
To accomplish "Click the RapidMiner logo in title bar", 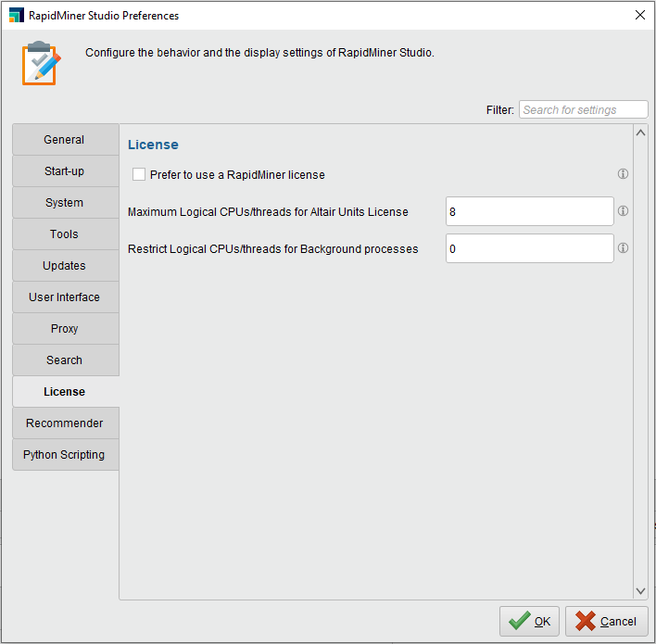I will [17, 15].
